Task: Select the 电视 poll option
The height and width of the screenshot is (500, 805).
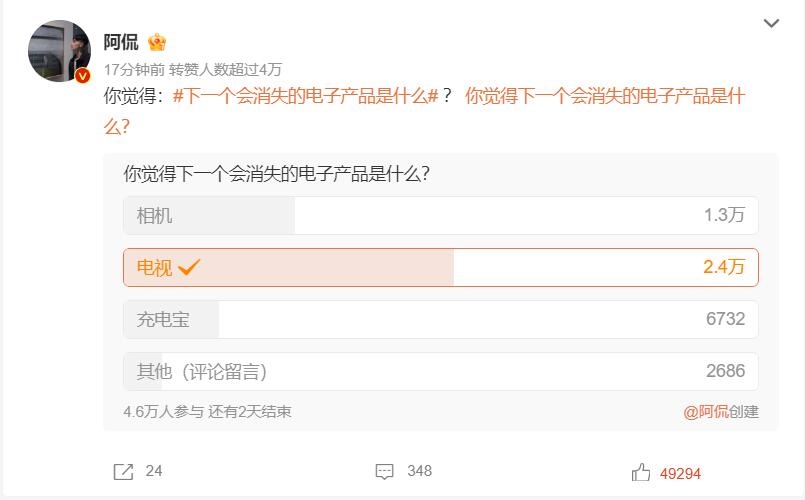Action: point(440,267)
